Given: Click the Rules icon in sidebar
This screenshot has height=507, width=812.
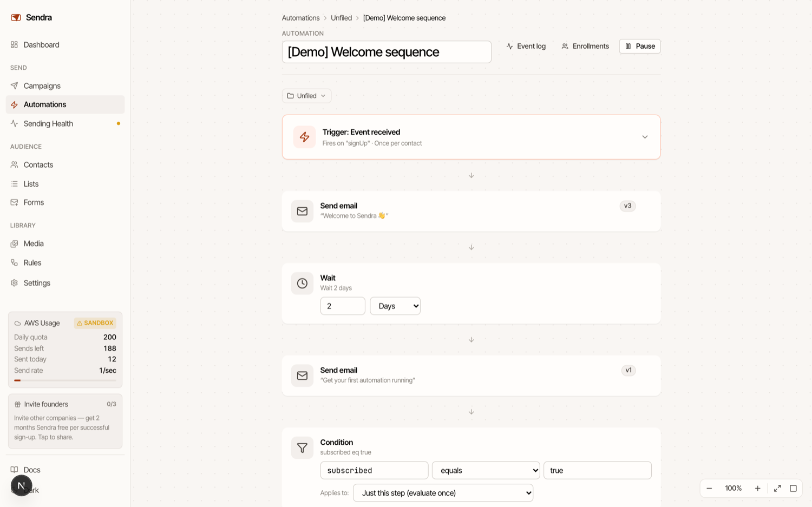Looking at the screenshot, I should (x=15, y=262).
